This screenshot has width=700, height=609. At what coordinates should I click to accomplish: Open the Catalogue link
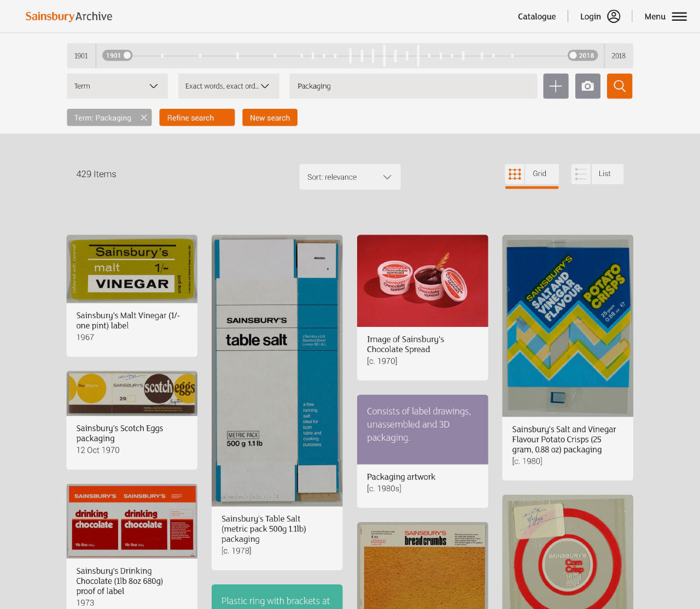coord(536,16)
